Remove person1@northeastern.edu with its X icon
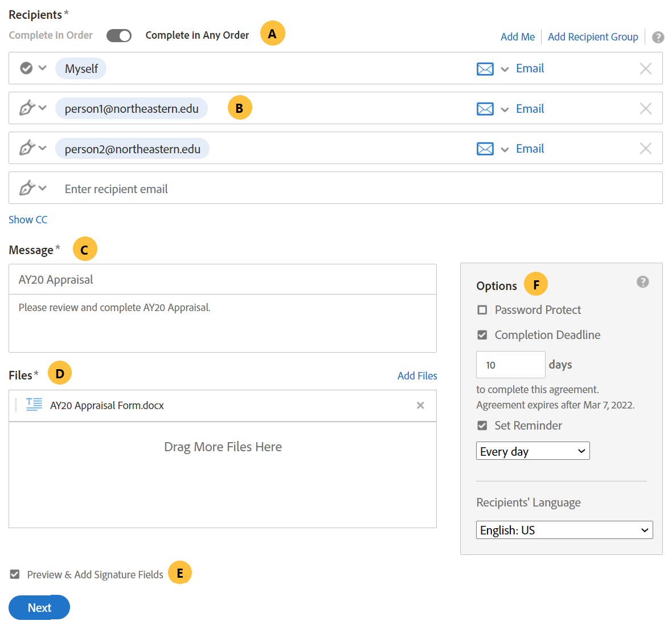 tap(645, 109)
